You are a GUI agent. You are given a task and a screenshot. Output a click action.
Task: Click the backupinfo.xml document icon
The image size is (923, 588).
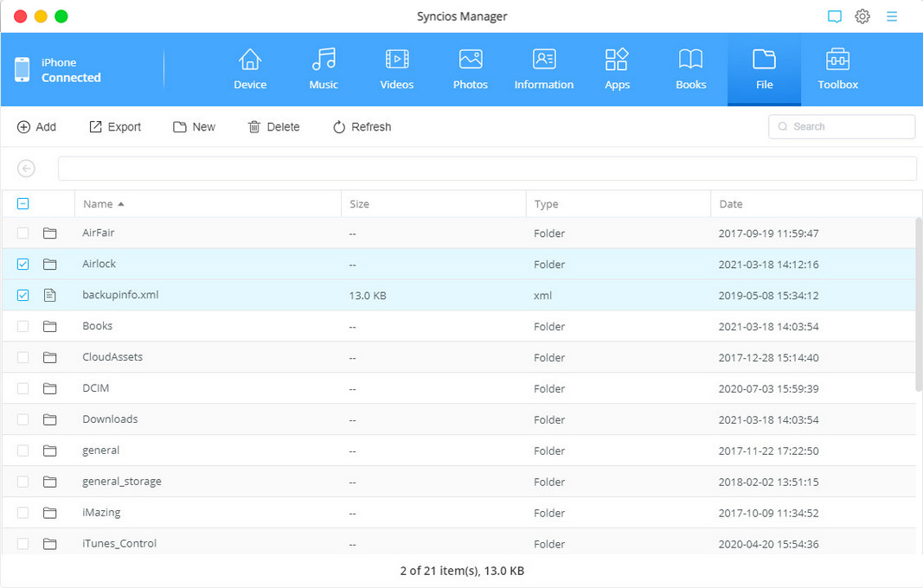(50, 295)
